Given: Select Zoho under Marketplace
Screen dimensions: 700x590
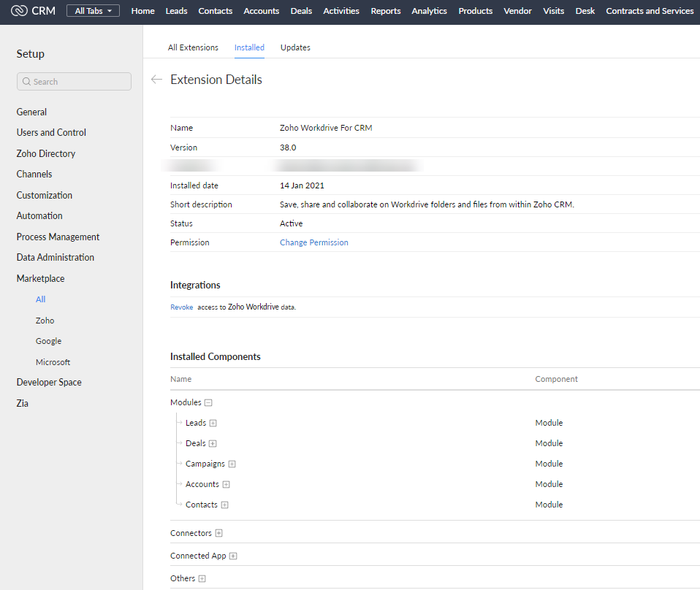Looking at the screenshot, I should [45, 321].
